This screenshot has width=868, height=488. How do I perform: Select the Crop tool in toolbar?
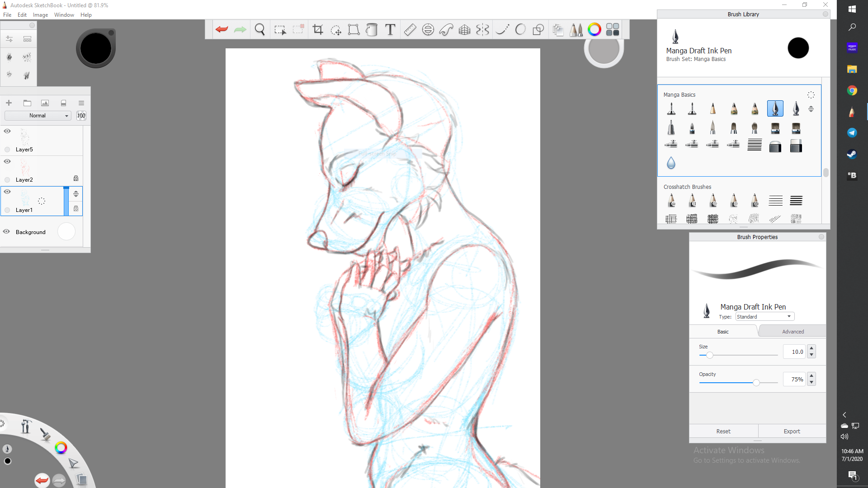[318, 30]
